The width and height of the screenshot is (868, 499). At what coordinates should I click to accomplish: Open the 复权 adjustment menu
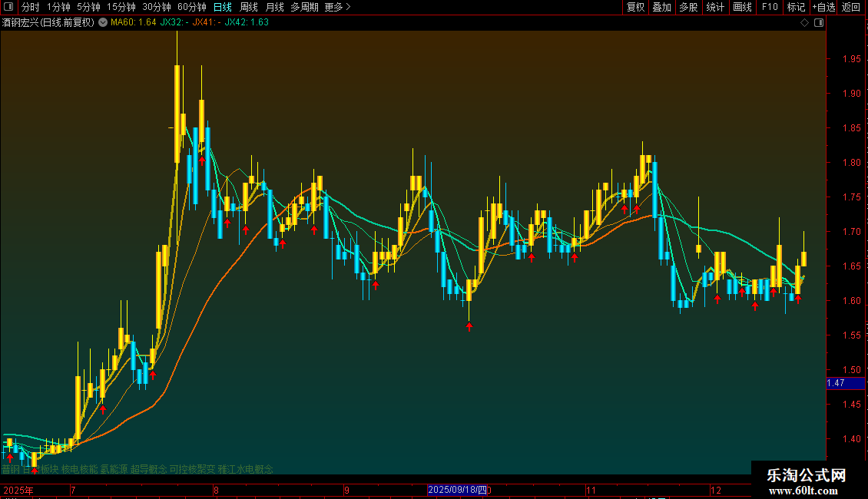[x=635, y=7]
